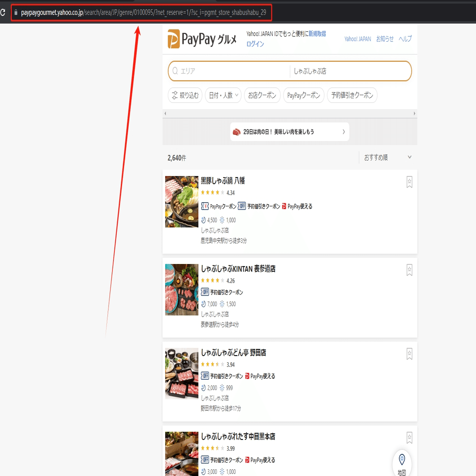Toggle the 予約値引きクーポン filter chip
This screenshot has height=476, width=476.
[352, 95]
